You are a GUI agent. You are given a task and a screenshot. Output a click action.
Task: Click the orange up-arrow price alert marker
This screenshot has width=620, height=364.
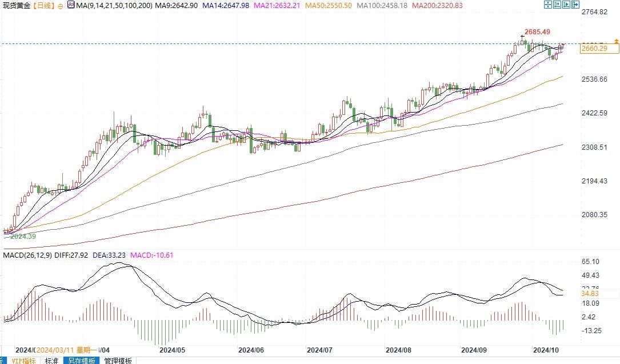616,41
